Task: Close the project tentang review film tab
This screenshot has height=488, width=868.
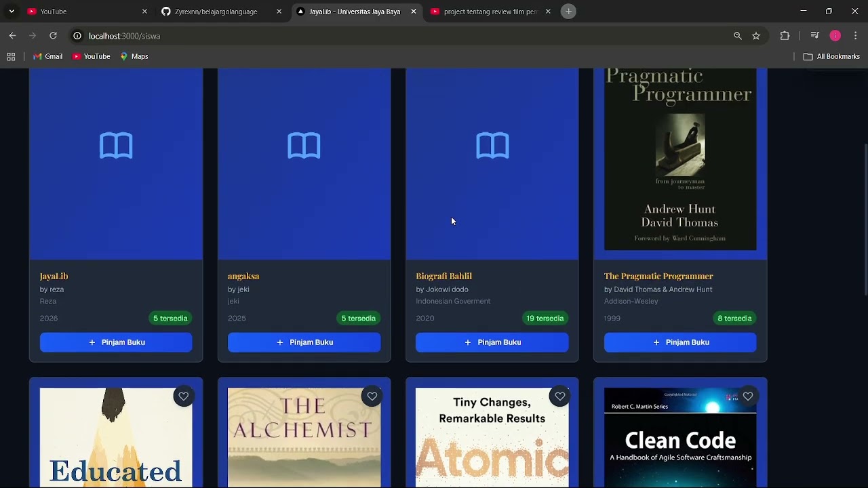Action: (x=548, y=12)
